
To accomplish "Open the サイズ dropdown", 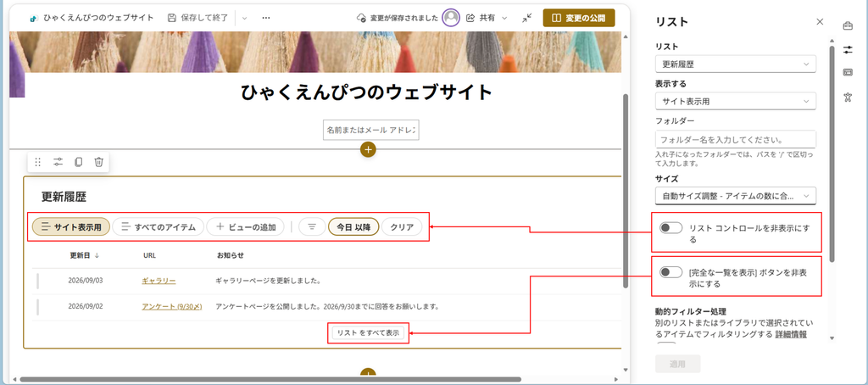I will (x=735, y=196).
